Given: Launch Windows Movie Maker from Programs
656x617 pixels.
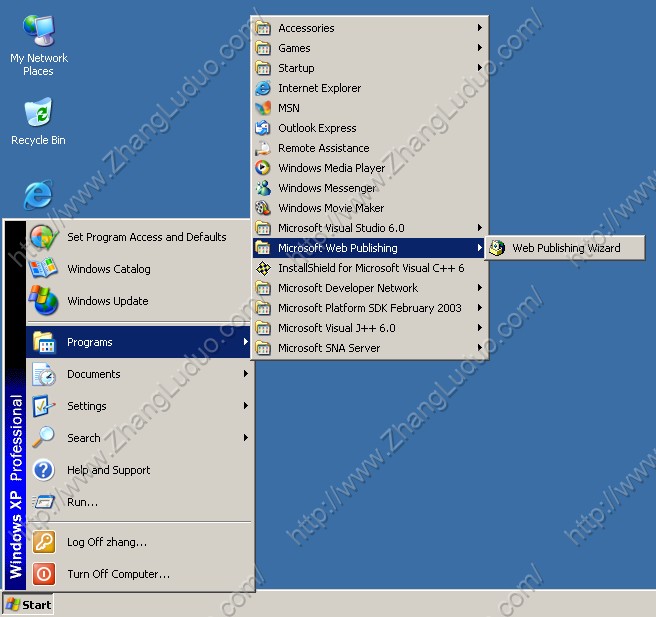Looking at the screenshot, I should (x=369, y=208).
